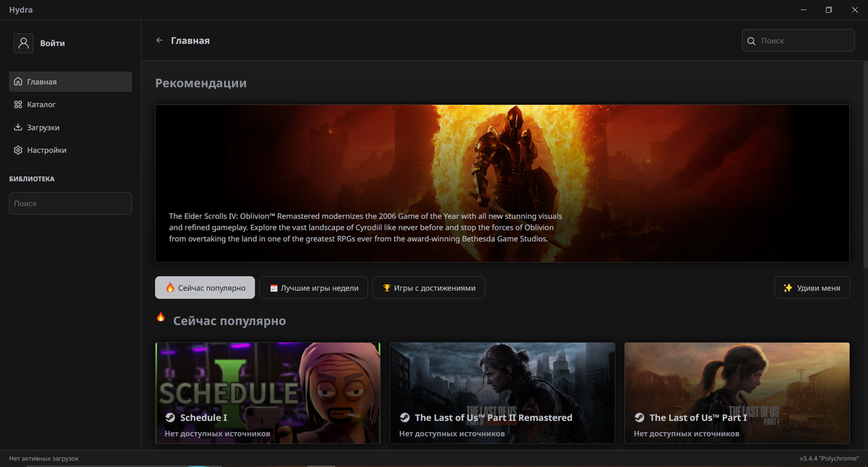This screenshot has width=868, height=467.
Task: Click the gear icon beside Настройки
Action: pyautogui.click(x=18, y=150)
